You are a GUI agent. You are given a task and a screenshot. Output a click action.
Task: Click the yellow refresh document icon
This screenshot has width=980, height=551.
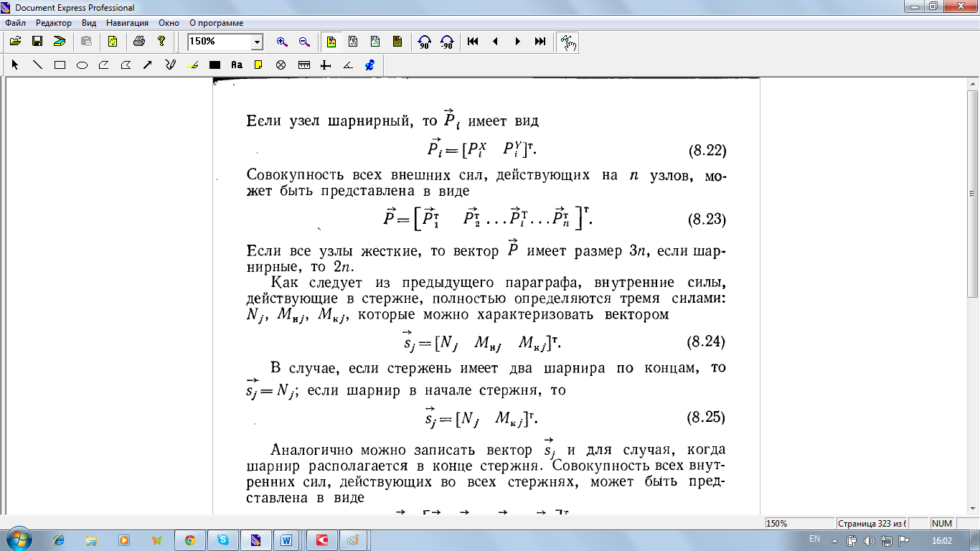113,42
